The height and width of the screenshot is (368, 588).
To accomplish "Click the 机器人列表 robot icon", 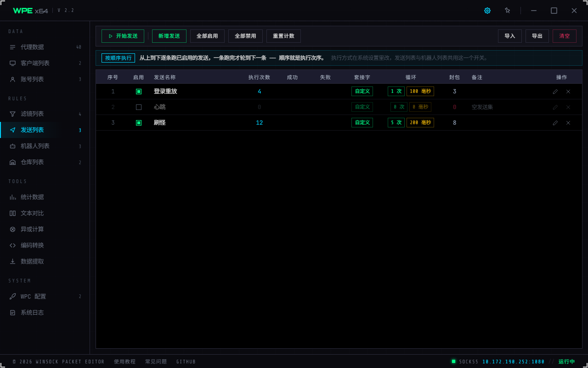I will point(13,146).
